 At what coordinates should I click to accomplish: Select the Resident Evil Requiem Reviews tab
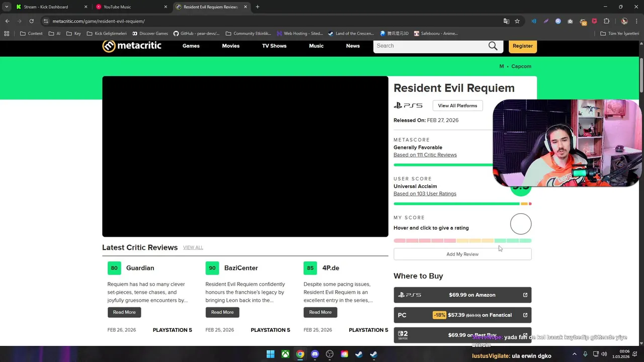211,7
